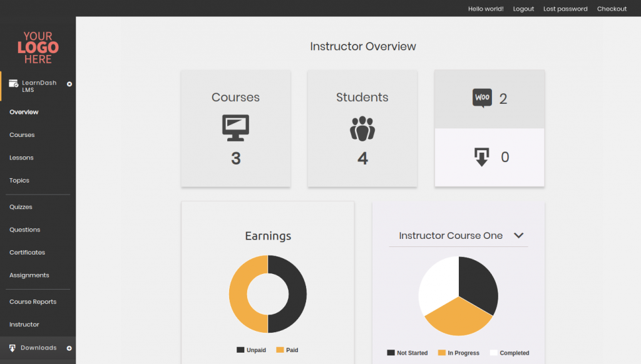Toggle the Unpaid legend swatch
This screenshot has width=641, height=364.
tap(240, 350)
